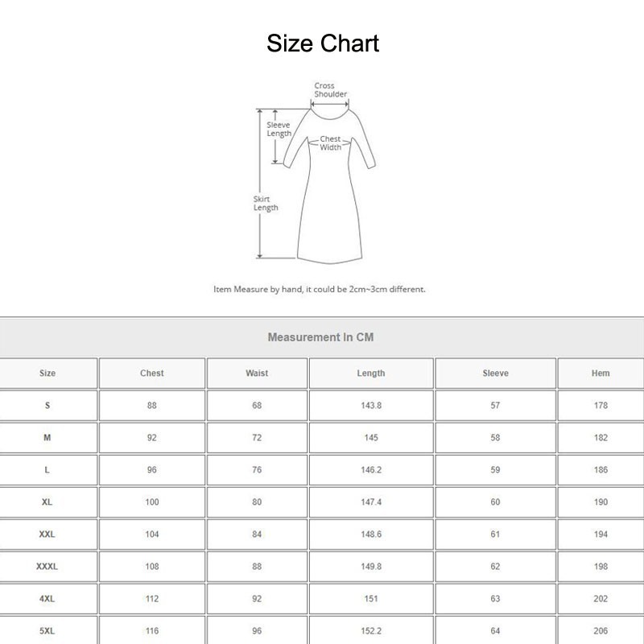Click the sleeve value 61
The image size is (644, 644).
coord(495,535)
